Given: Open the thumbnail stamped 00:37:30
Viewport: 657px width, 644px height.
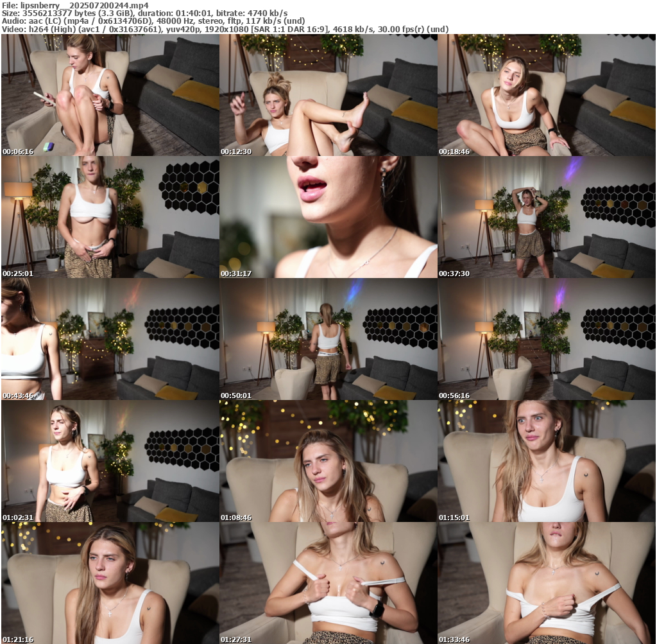Looking at the screenshot, I should [x=547, y=217].
